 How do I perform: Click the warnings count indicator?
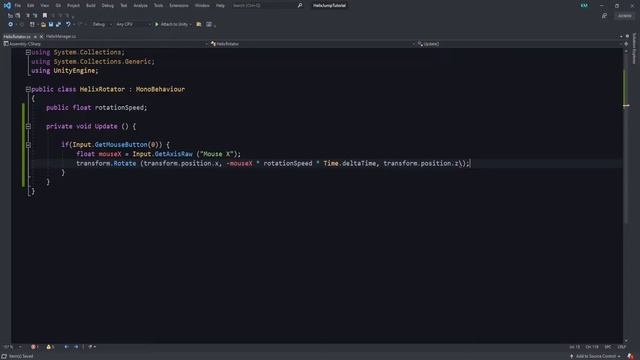pos(50,347)
